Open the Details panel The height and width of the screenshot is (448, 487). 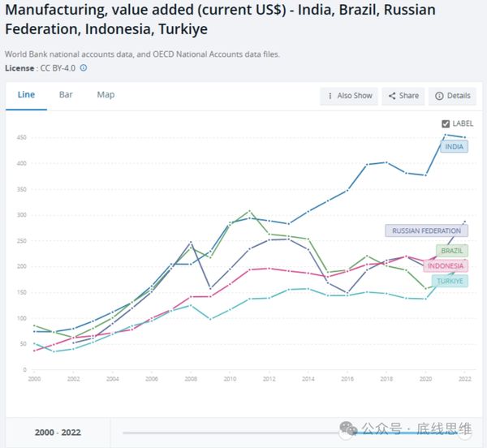coord(452,96)
